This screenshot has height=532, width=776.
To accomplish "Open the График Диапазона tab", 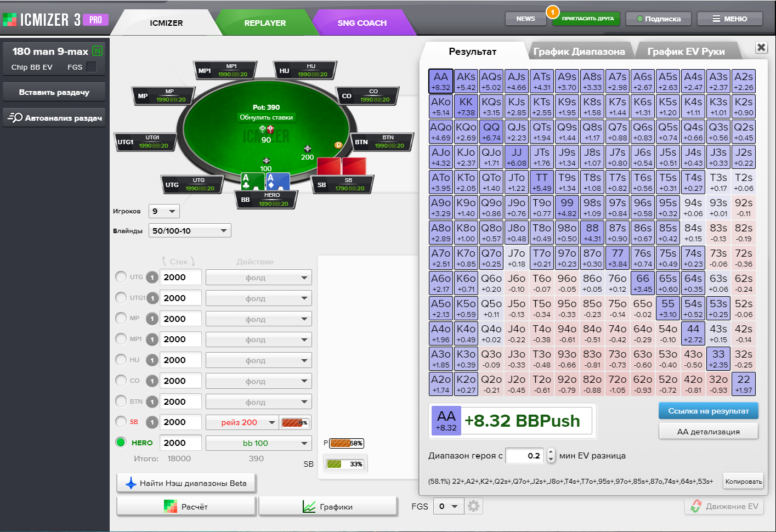I will click(579, 52).
